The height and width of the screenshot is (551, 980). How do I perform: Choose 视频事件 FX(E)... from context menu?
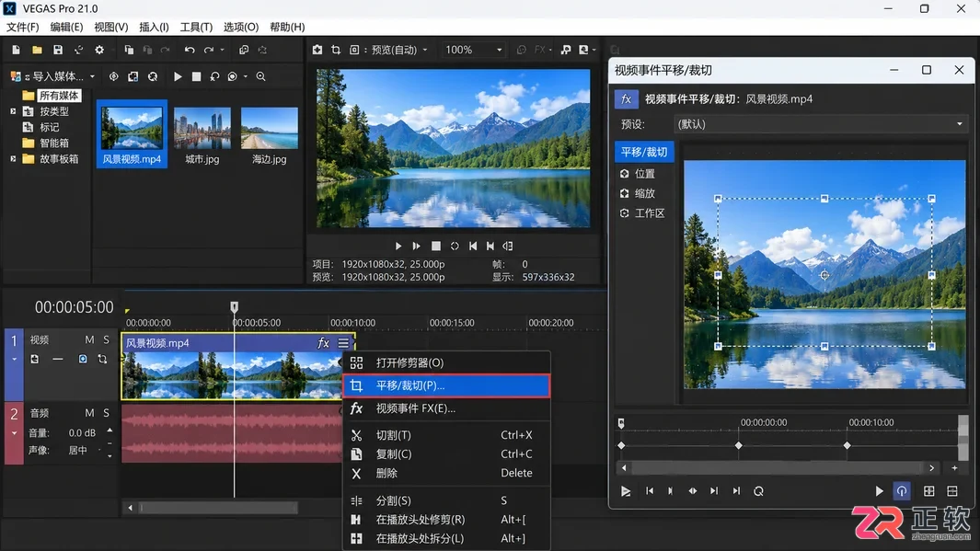[447, 408]
